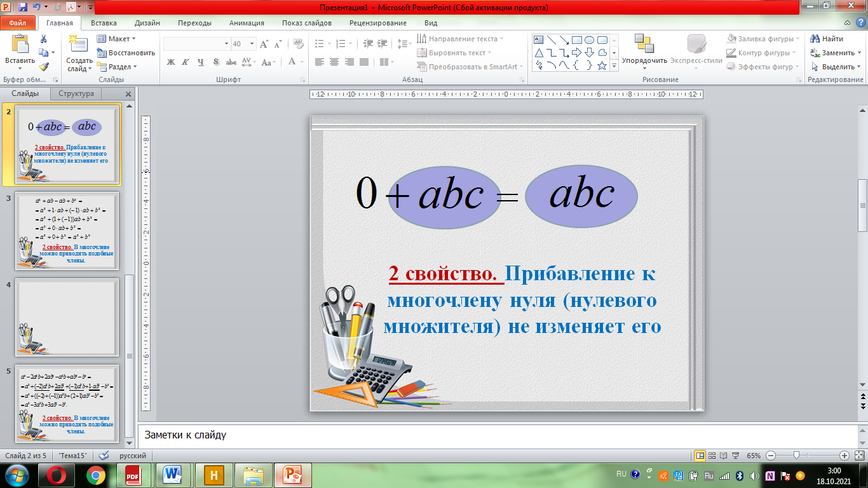Image resolution: width=868 pixels, height=488 pixels.
Task: Pick the five-point star shape in gallery
Action: (602, 65)
